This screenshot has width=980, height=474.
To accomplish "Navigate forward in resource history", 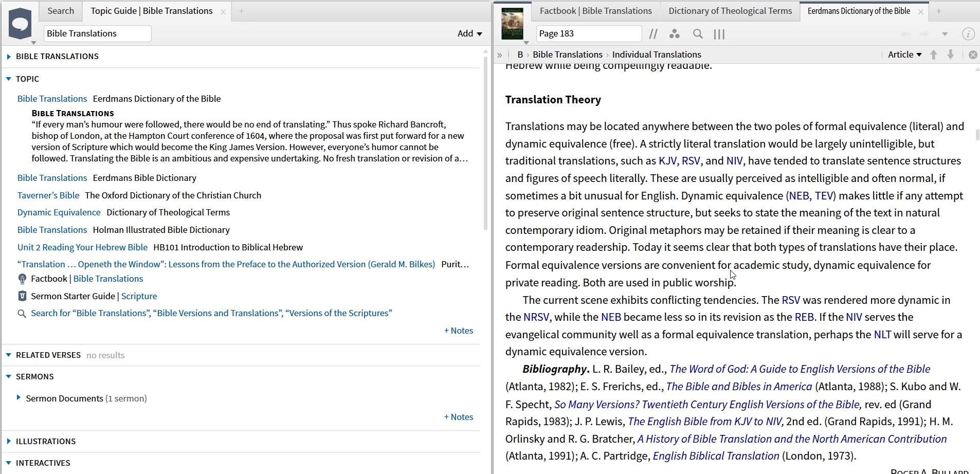I will coord(924,34).
